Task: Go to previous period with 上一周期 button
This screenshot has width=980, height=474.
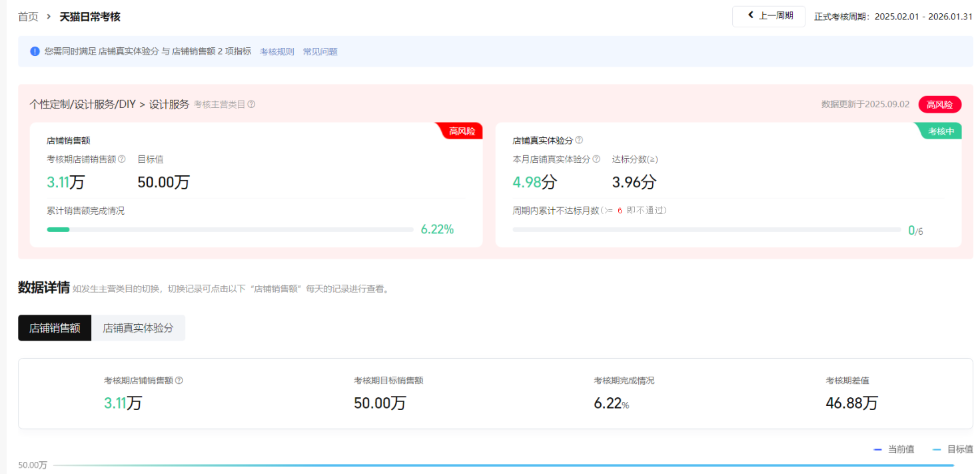Action: [x=768, y=16]
